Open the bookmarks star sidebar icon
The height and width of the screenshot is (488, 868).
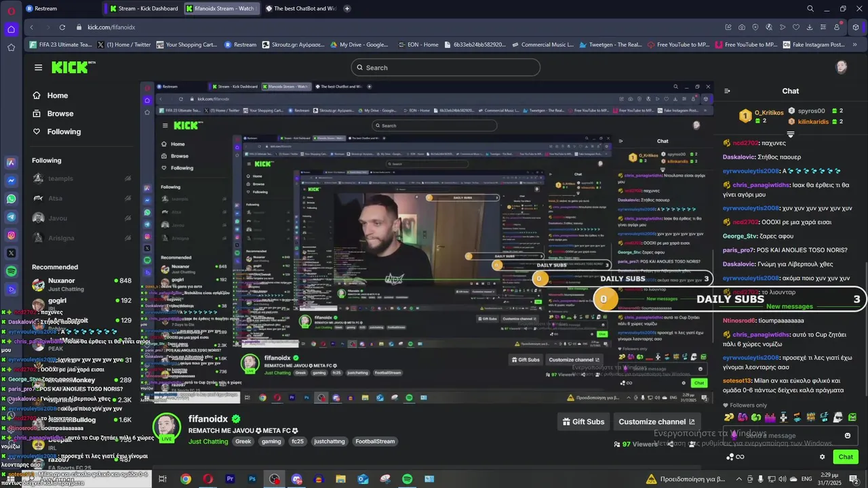11,47
